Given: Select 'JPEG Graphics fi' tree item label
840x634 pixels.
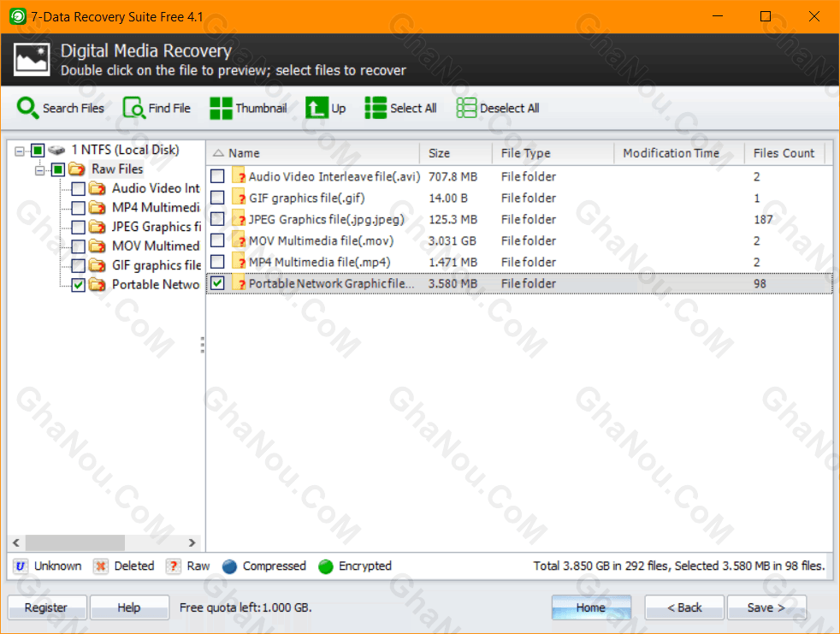Looking at the screenshot, I should (157, 227).
